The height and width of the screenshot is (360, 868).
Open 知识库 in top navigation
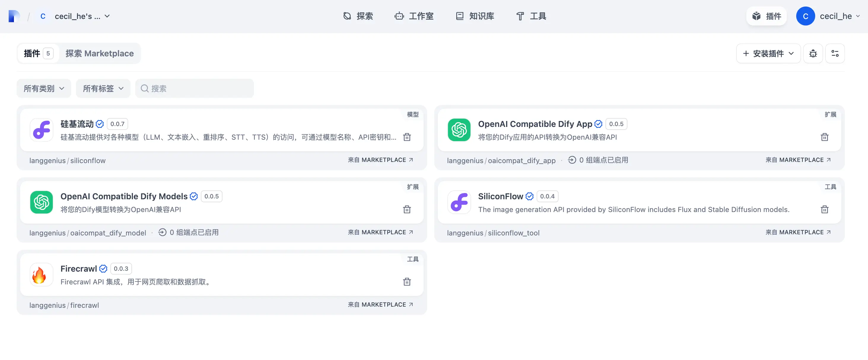point(474,16)
